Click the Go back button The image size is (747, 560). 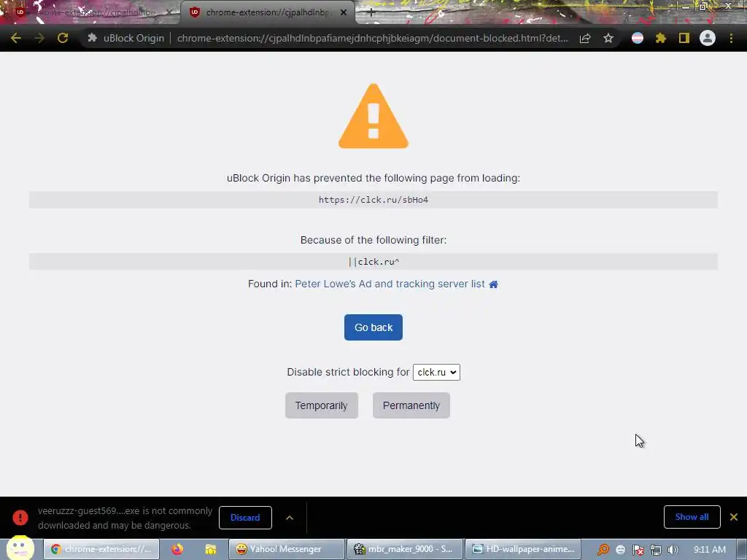pyautogui.click(x=373, y=327)
